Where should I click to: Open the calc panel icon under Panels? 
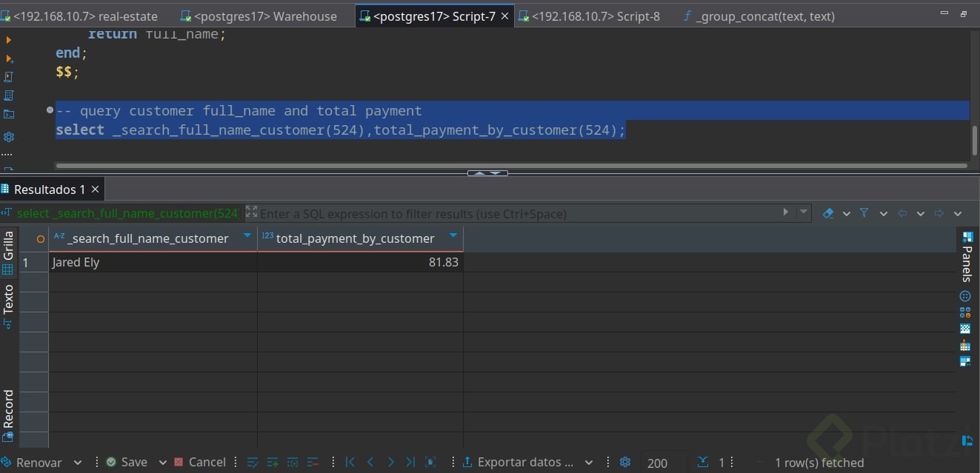coord(965,312)
